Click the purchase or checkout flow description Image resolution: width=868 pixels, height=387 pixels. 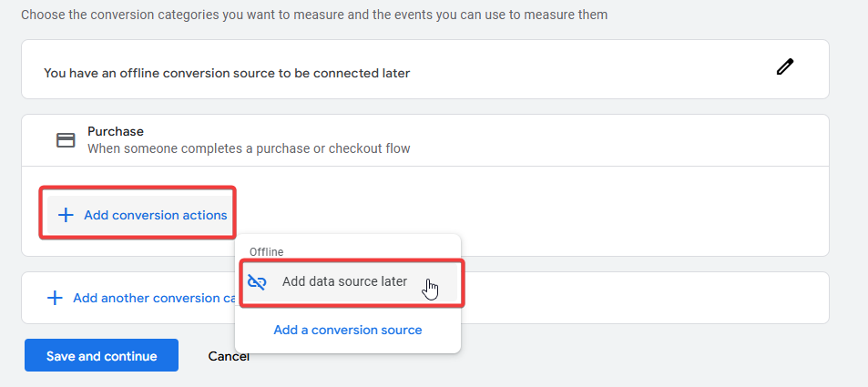249,149
